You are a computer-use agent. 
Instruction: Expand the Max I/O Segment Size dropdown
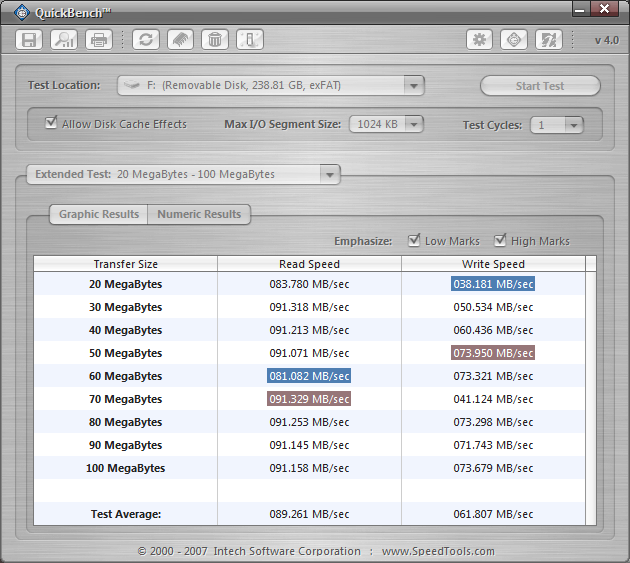coord(412,125)
